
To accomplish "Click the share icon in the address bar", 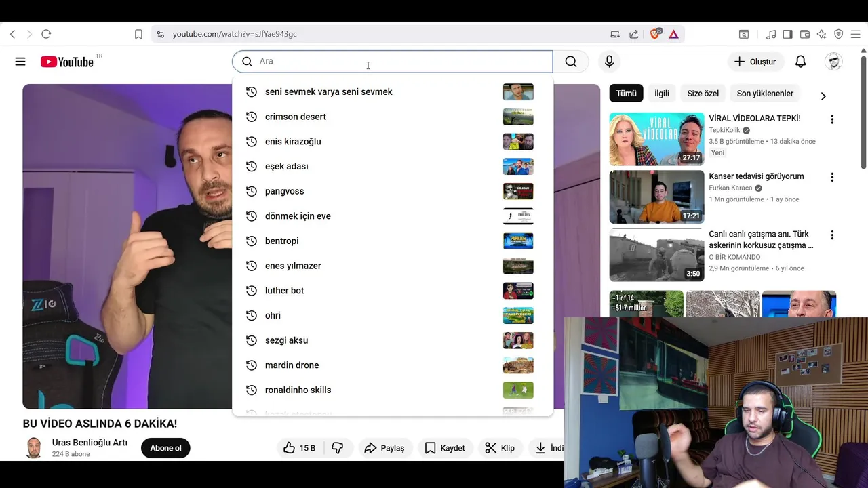I will [x=633, y=34].
